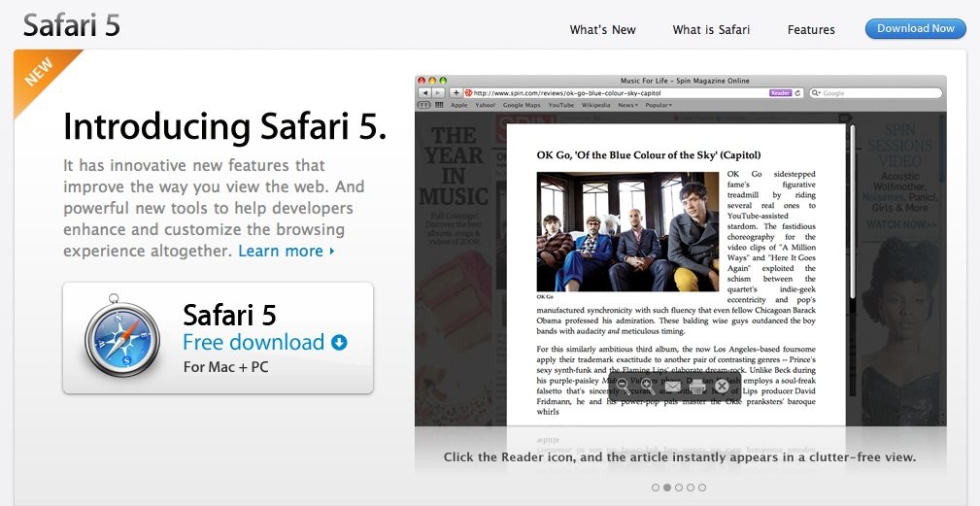980x506 pixels.
Task: Open the Apple bookmark
Action: [x=458, y=105]
